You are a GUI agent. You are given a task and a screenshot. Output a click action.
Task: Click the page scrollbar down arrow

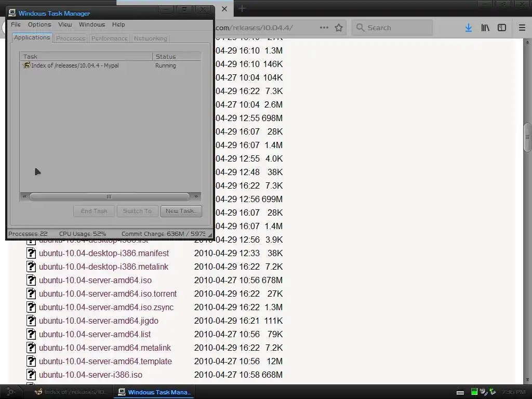click(527, 380)
